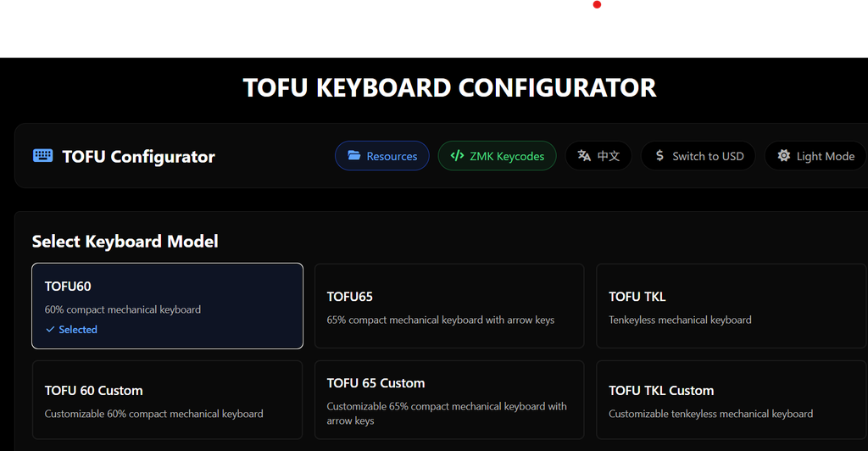
Task: Choose the TOFU65 keyboard model
Action: [x=449, y=305]
